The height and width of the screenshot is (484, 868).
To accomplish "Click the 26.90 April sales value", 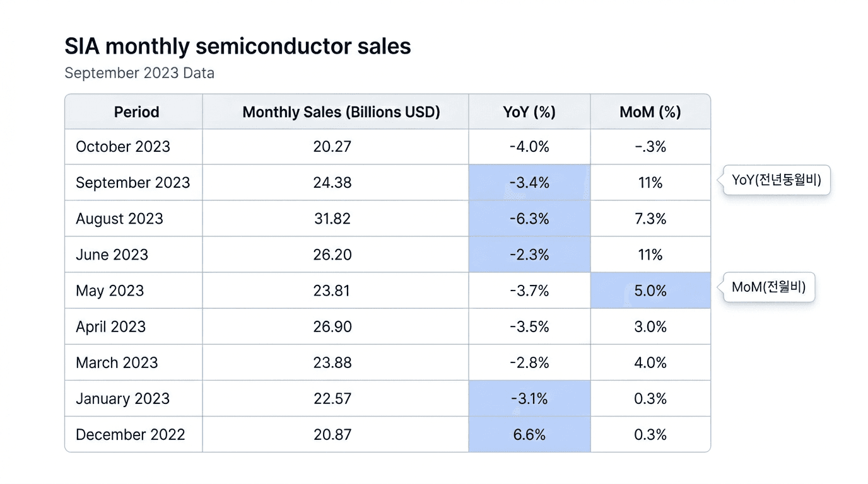I will pos(332,327).
